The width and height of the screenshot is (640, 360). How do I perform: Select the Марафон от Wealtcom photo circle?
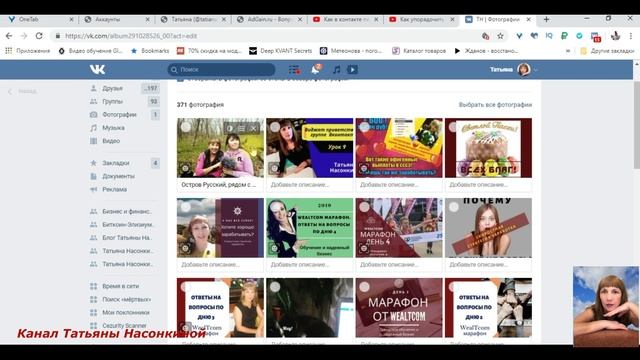tap(364, 287)
